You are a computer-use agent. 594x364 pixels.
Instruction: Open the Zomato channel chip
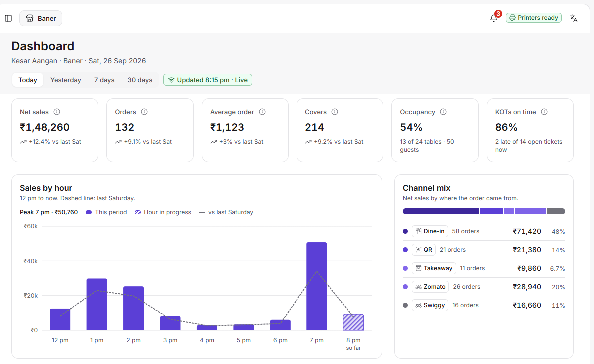tap(430, 287)
